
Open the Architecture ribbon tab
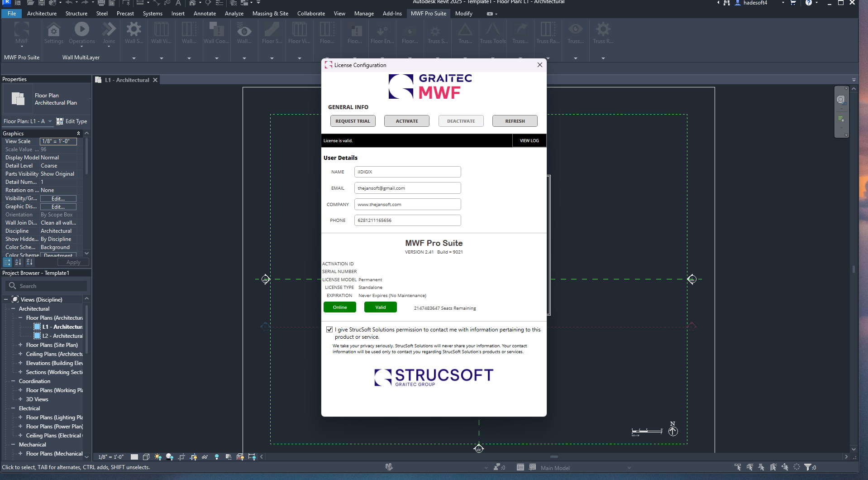click(x=42, y=14)
